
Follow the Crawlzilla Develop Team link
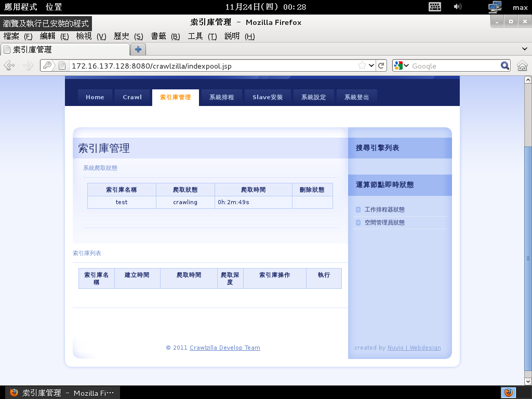[225, 348]
